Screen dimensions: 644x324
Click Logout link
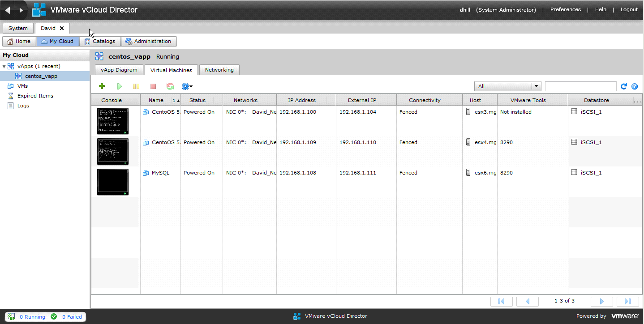point(629,9)
